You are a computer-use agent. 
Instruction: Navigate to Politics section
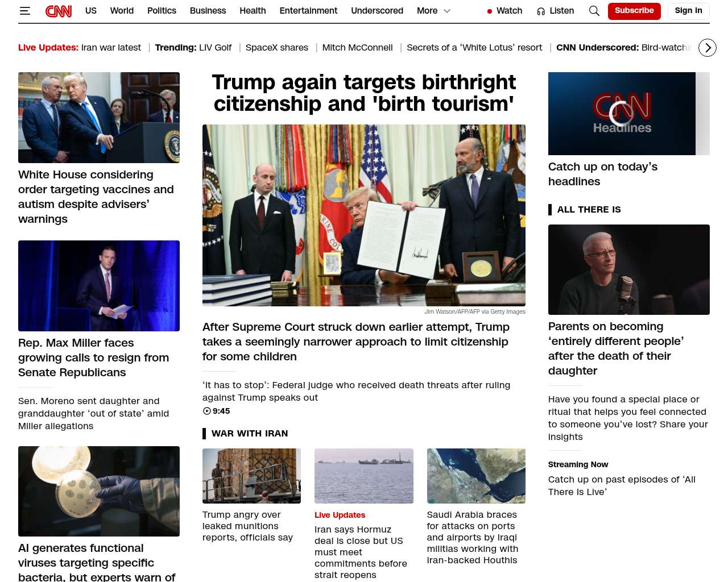(x=162, y=11)
